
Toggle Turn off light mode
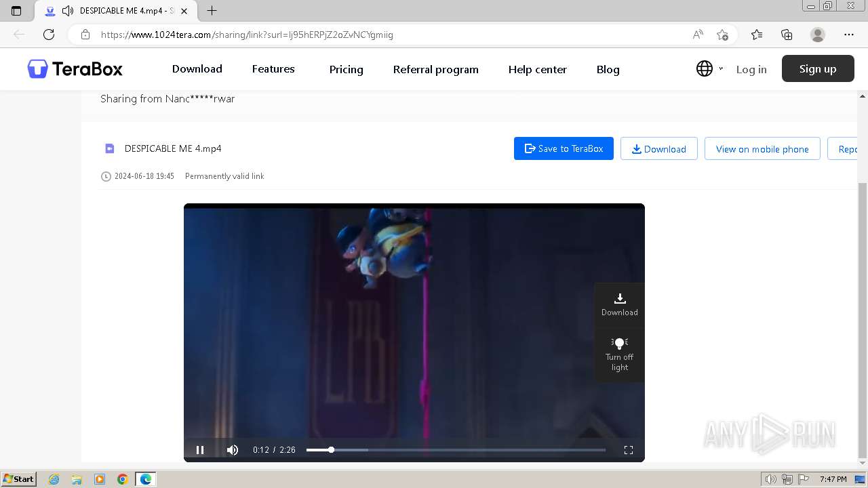(x=619, y=354)
